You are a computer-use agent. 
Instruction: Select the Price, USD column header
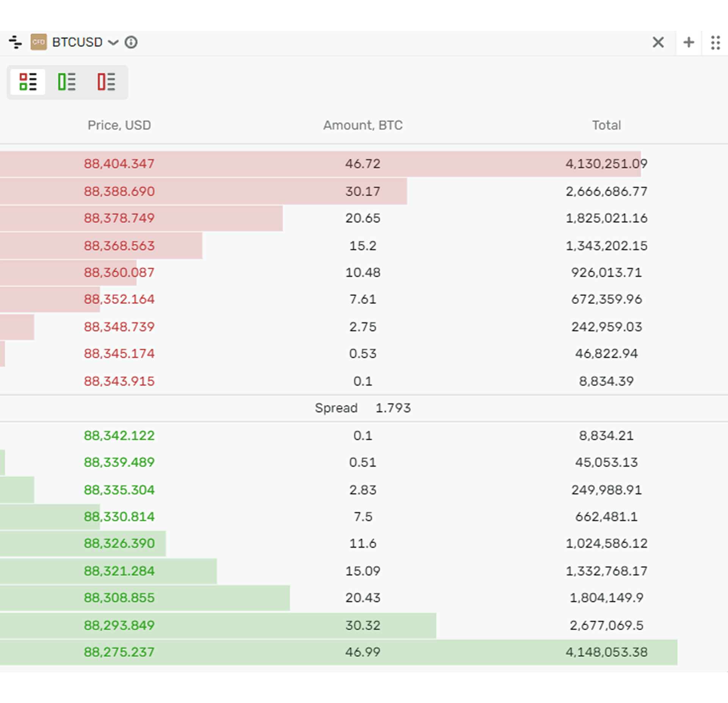click(x=119, y=125)
